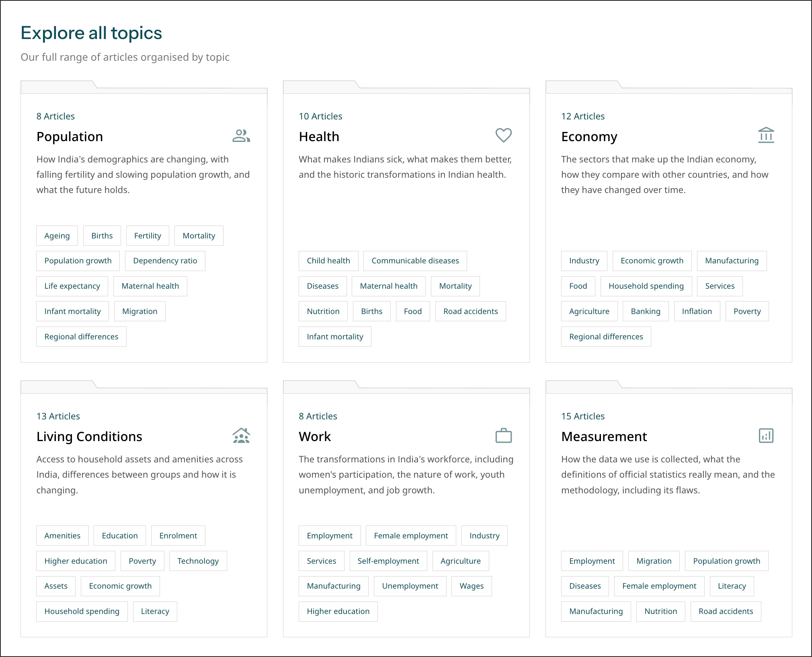Click the Living Conditions house icon
Viewport: 812px width, 657px height.
241,435
